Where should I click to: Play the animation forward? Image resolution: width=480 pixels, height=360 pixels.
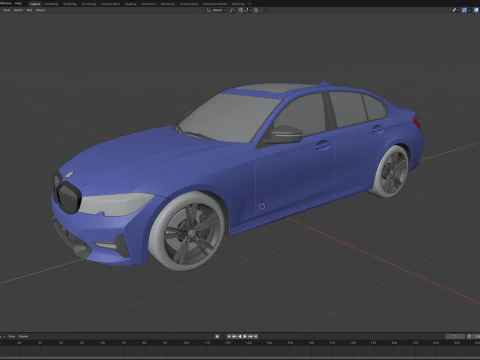coord(245,336)
